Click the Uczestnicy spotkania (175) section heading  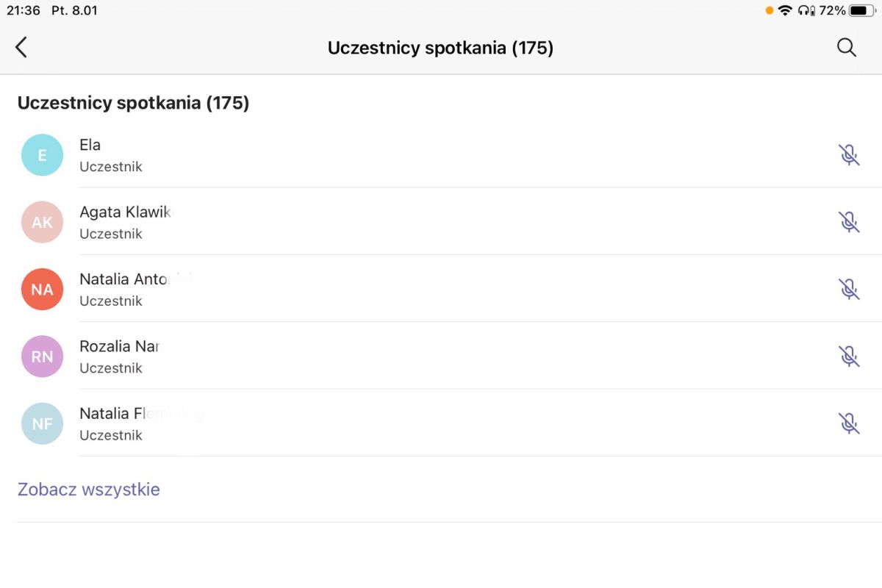click(x=133, y=103)
